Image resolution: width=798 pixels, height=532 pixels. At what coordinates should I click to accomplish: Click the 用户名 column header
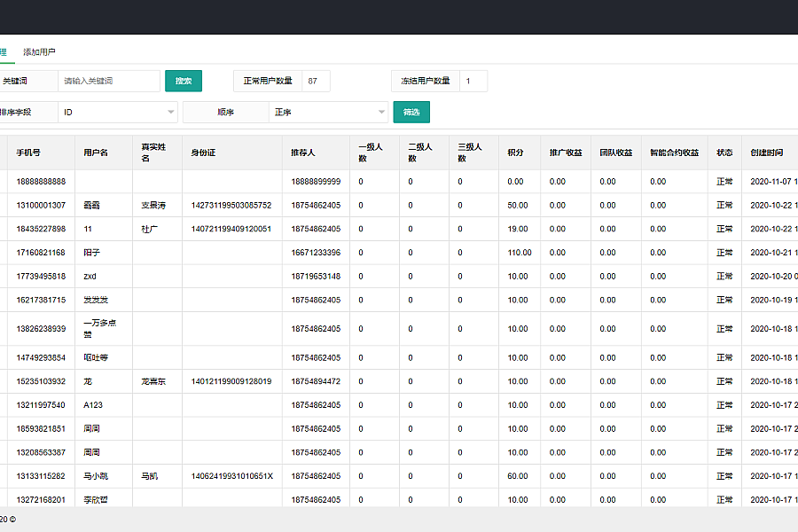(x=96, y=153)
